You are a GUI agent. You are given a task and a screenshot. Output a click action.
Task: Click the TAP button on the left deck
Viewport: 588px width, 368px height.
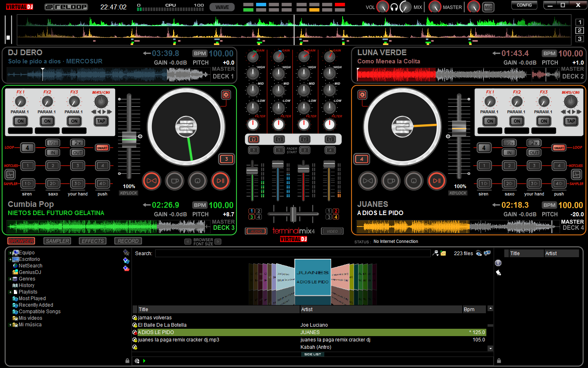101,121
